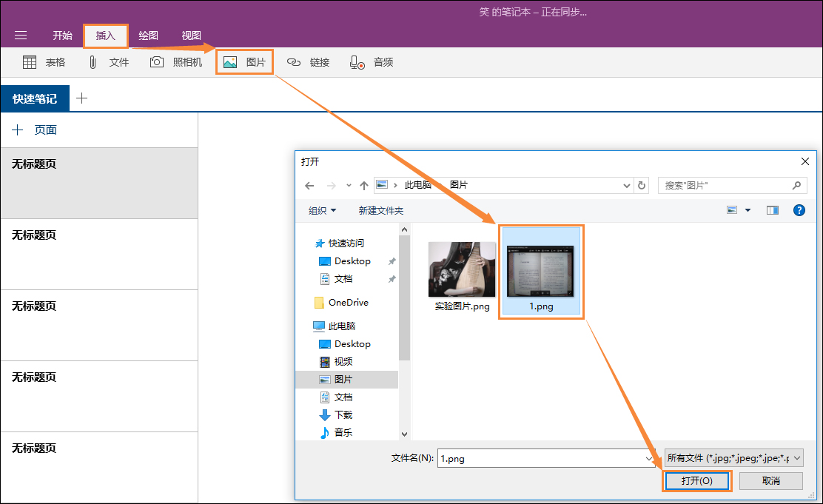Attach a file via the paperclip icon
The image size is (823, 504).
pos(92,61)
